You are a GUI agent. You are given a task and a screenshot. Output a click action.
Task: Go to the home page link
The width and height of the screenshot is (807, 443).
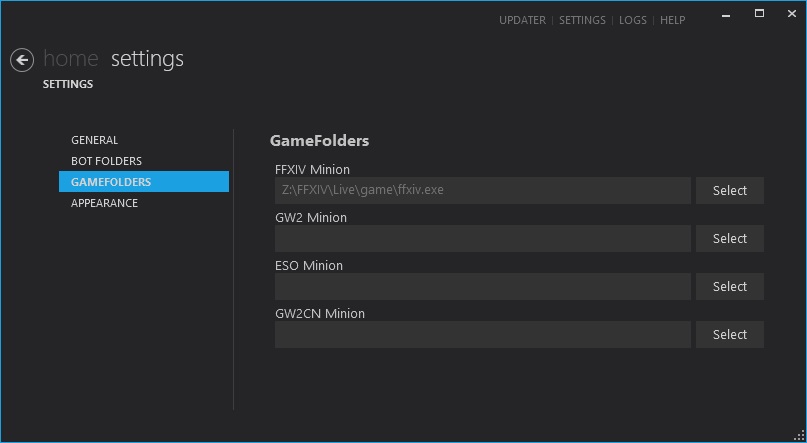[70, 59]
